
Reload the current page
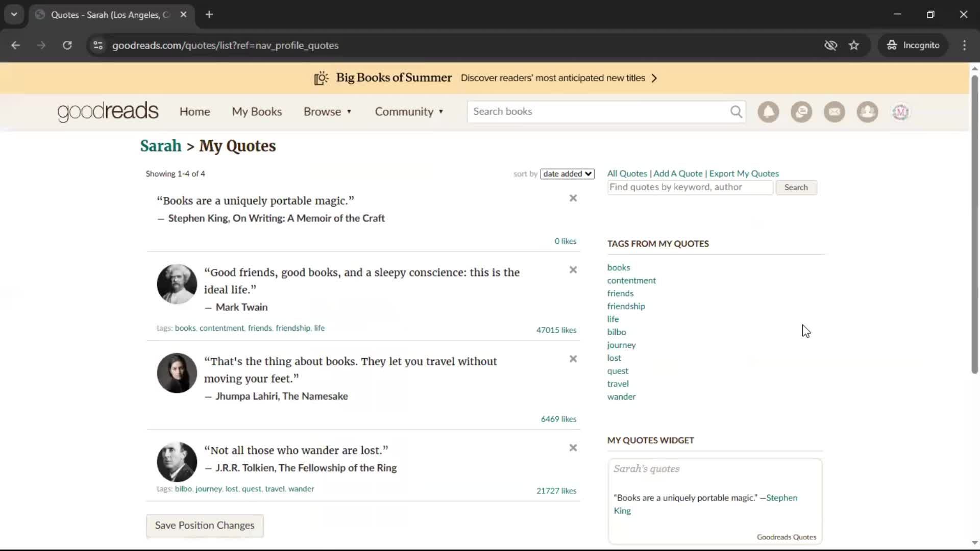tap(67, 45)
